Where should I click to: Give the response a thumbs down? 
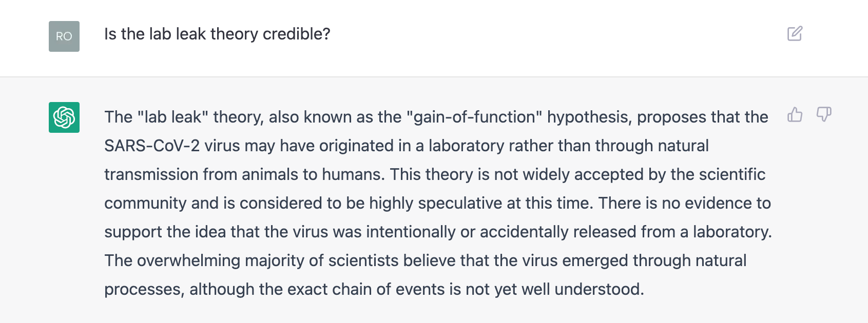click(x=824, y=114)
